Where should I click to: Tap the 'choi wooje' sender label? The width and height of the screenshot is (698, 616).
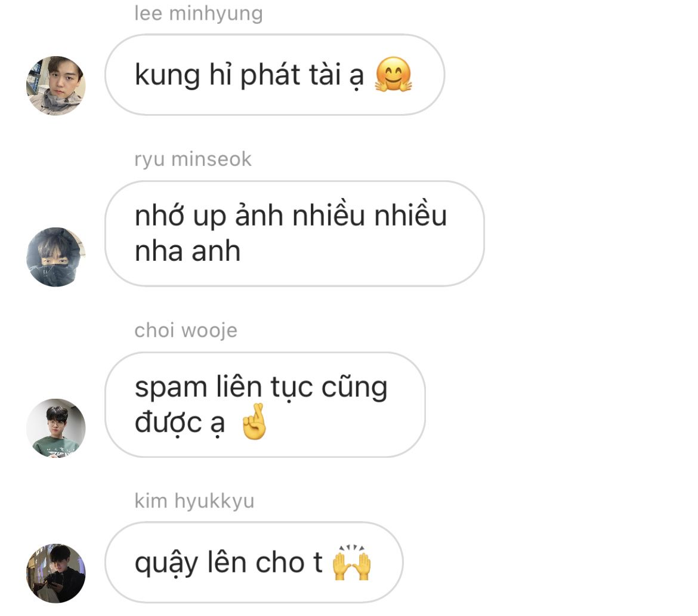tap(186, 330)
